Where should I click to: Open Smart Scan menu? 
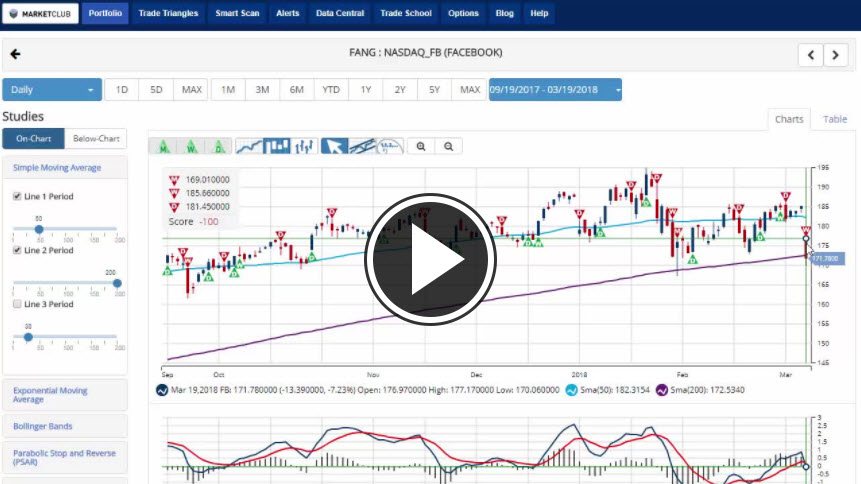click(x=237, y=13)
